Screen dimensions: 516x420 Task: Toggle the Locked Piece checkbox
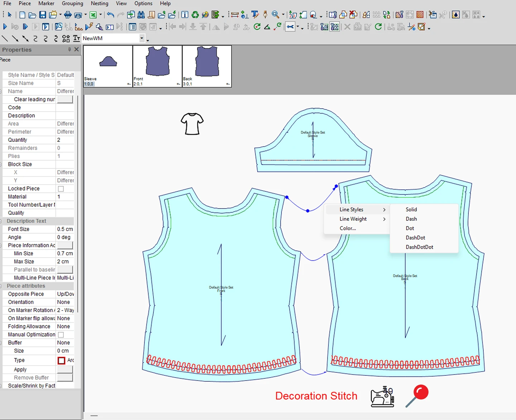pos(61,189)
